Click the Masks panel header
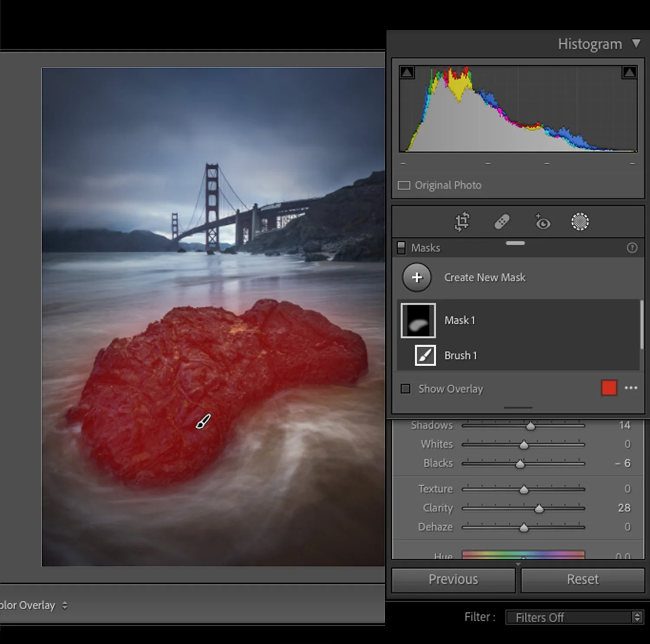650x644 pixels. (426, 247)
